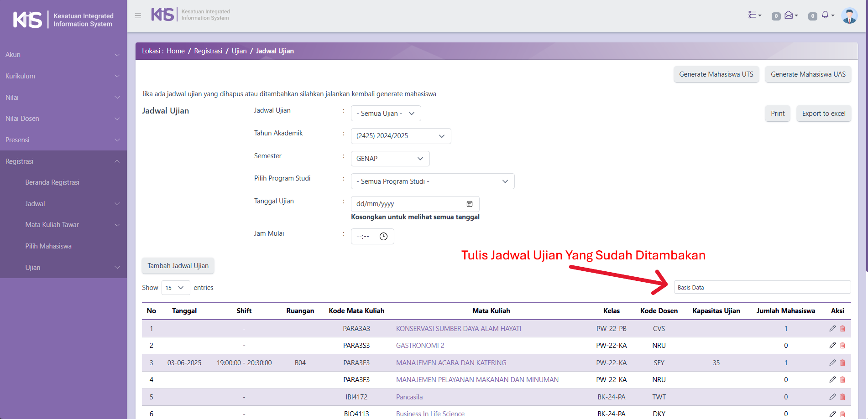
Task: Open calendar picker in Tanggal Ujian field
Action: click(x=469, y=204)
